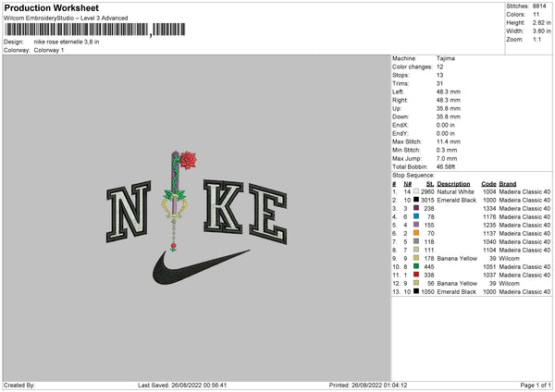Click the Colors count 11

point(536,15)
